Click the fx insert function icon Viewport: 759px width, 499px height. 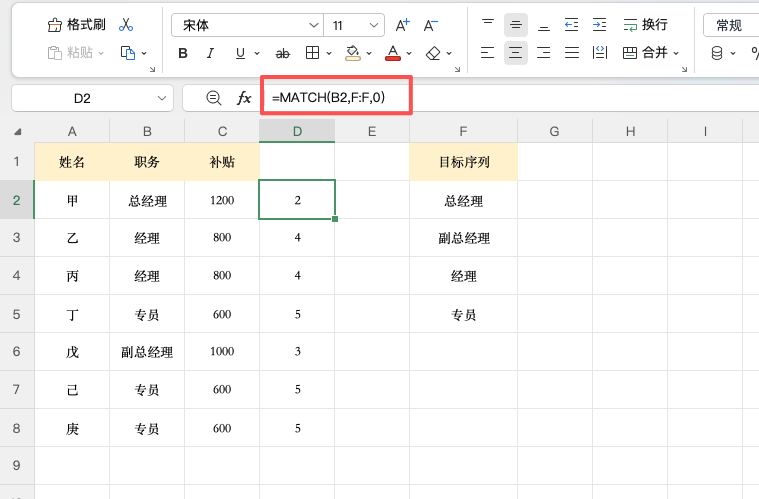tap(244, 98)
